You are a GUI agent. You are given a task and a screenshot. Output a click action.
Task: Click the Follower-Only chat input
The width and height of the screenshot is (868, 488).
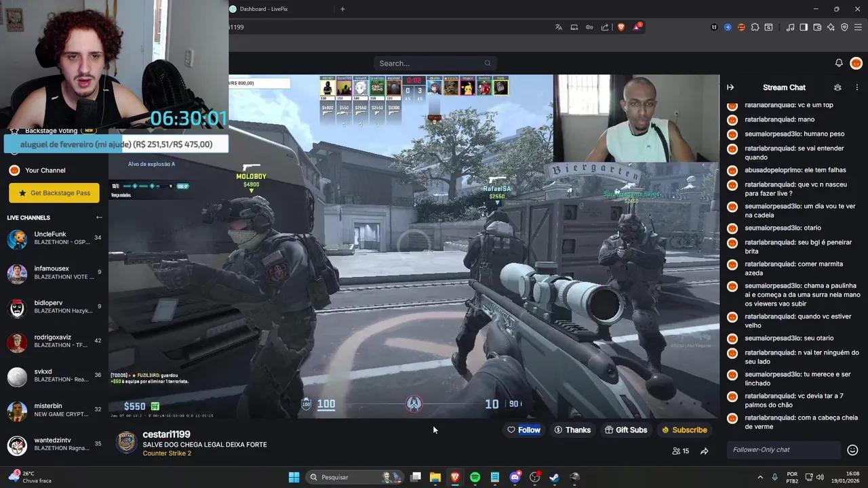(783, 450)
